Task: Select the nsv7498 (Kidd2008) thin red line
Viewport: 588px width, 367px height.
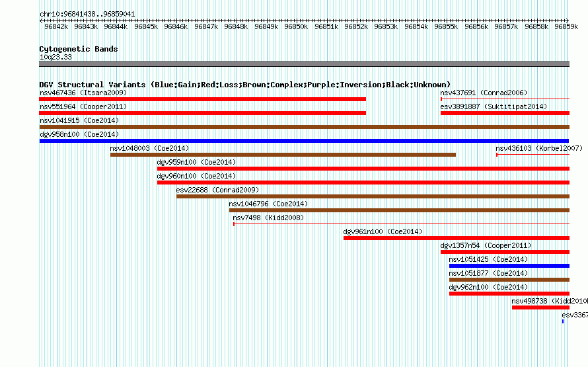Action: point(401,224)
